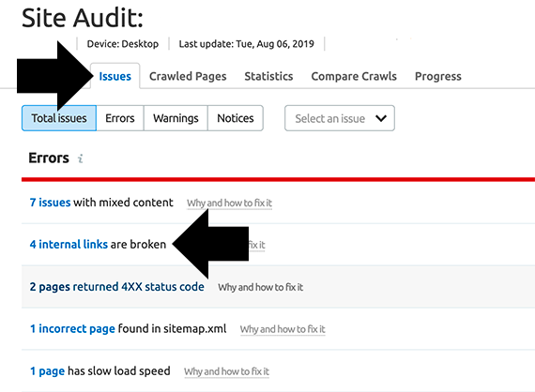Viewport: 535px width, 392px height.
Task: Open fix help for mixed content issues
Action: [x=229, y=203]
